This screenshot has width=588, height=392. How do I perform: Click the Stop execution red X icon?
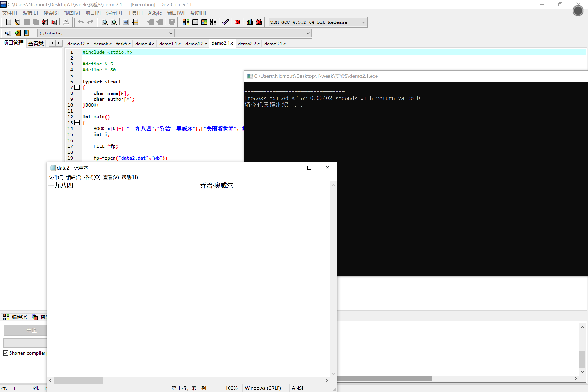pos(238,22)
